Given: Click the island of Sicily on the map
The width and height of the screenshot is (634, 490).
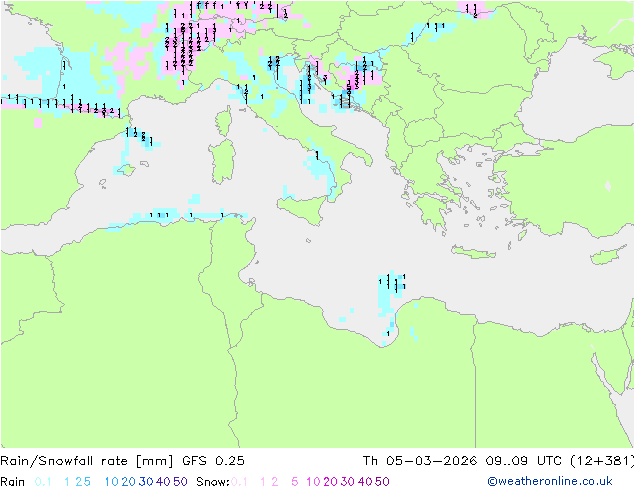Looking at the screenshot, I should point(304,209).
